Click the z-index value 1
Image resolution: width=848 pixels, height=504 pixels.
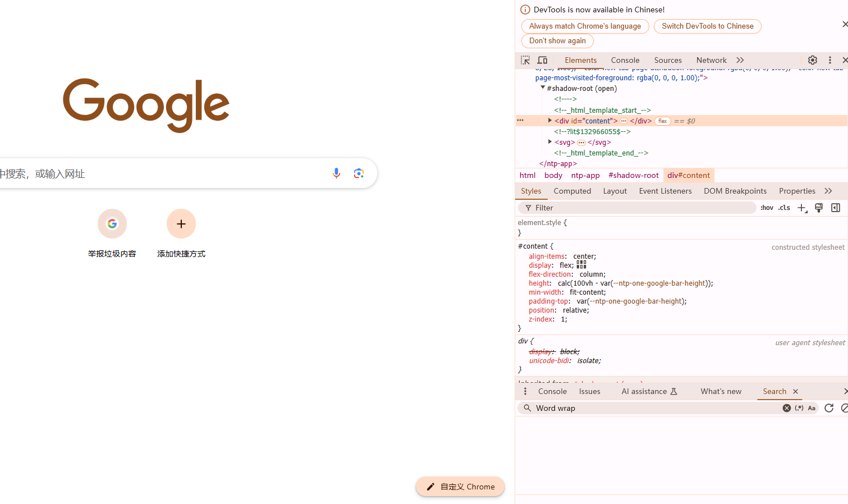click(x=563, y=319)
